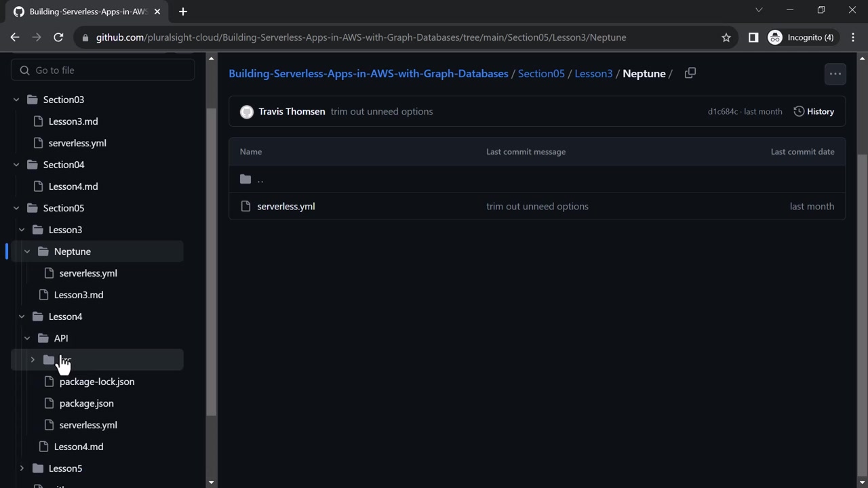The width and height of the screenshot is (868, 488).
Task: Collapse the Section03 folder
Action: click(x=16, y=100)
